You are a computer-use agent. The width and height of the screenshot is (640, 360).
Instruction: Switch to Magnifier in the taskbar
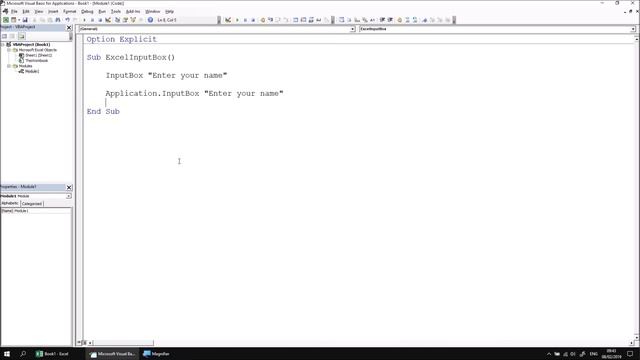156,354
